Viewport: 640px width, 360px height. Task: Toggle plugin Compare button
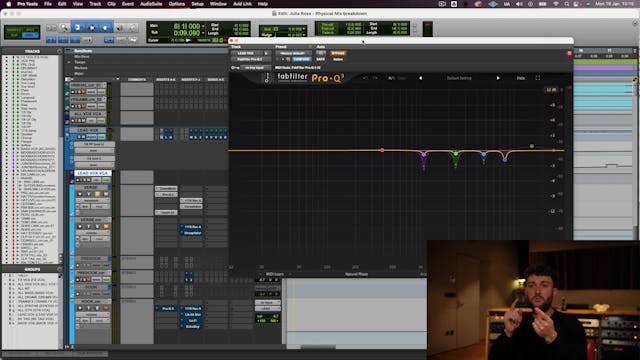point(301,59)
